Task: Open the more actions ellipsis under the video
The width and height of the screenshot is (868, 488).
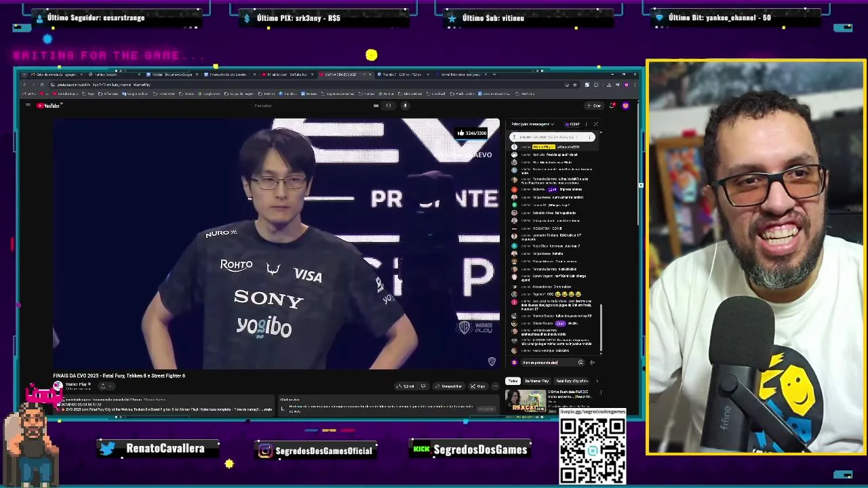Action: coord(496,386)
